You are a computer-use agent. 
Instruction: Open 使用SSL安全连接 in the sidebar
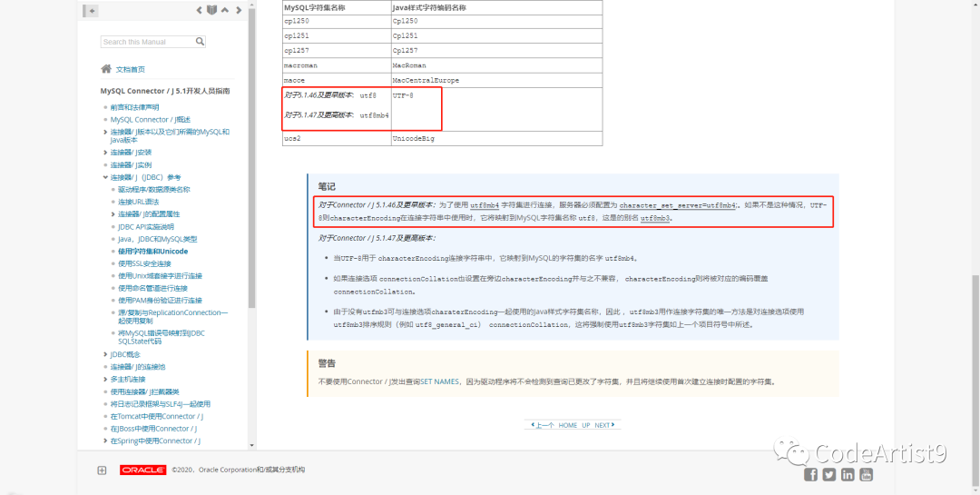144,263
